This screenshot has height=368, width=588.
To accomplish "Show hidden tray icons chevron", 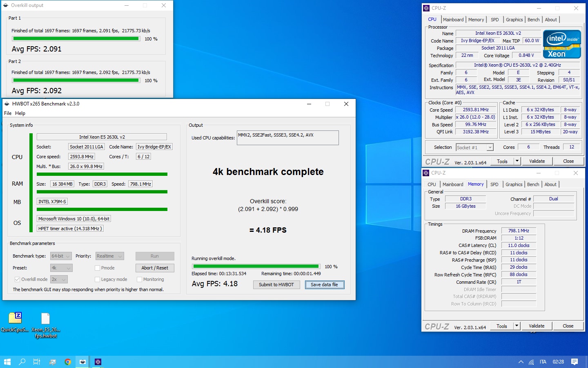I will (x=521, y=362).
